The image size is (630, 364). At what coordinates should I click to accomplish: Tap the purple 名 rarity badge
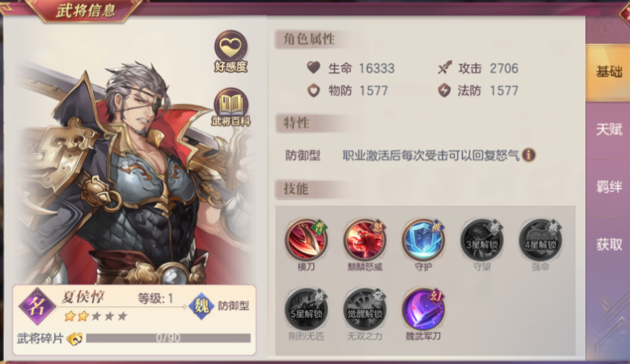click(37, 306)
